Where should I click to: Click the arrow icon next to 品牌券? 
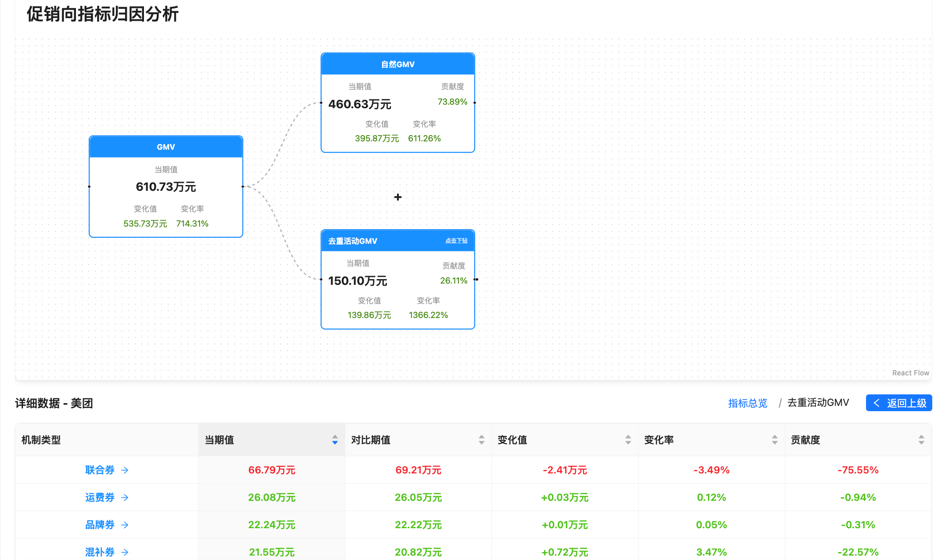[x=125, y=525]
